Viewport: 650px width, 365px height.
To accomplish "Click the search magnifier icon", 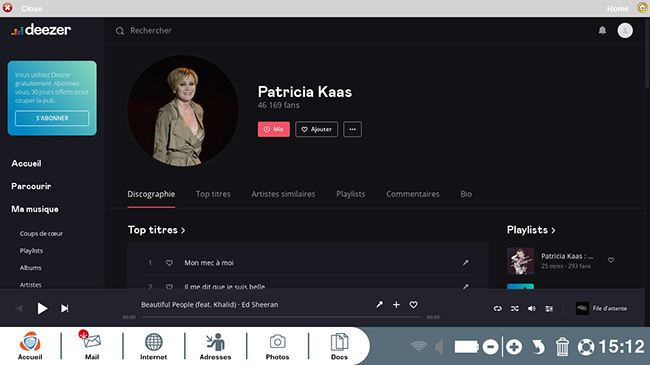I will click(x=120, y=31).
